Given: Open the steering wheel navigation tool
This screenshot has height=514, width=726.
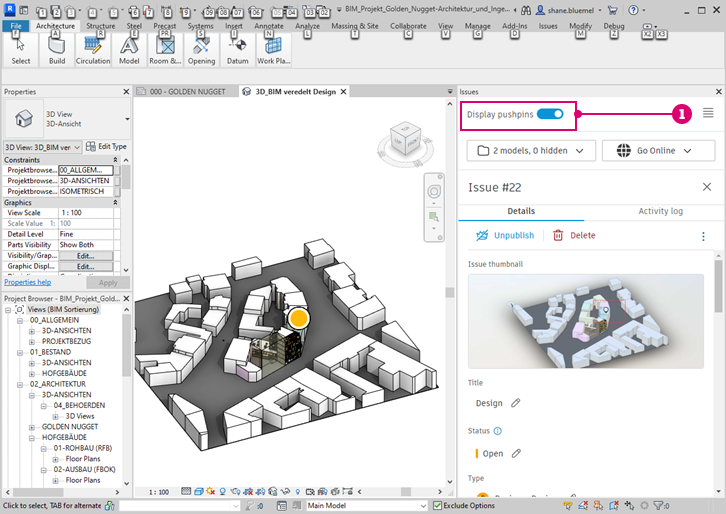Looking at the screenshot, I should [x=434, y=191].
